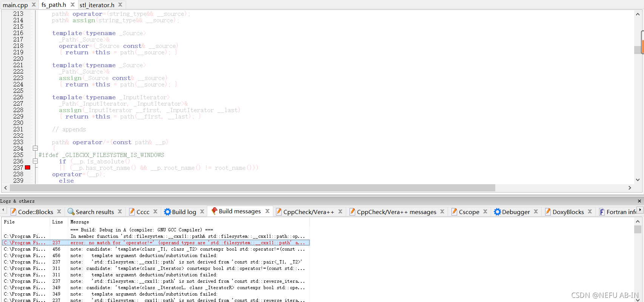The width and height of the screenshot is (644, 302).
Task: Close the DoxyBlocks tab
Action: (x=590, y=211)
